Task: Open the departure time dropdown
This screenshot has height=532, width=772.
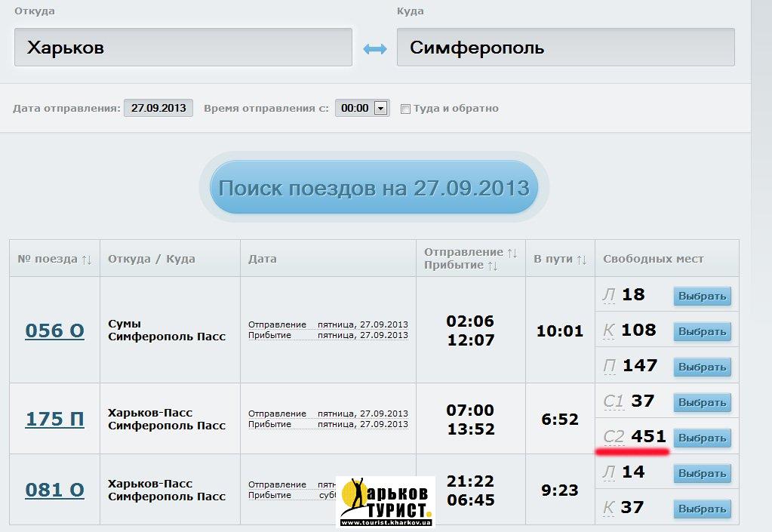Action: (381, 108)
